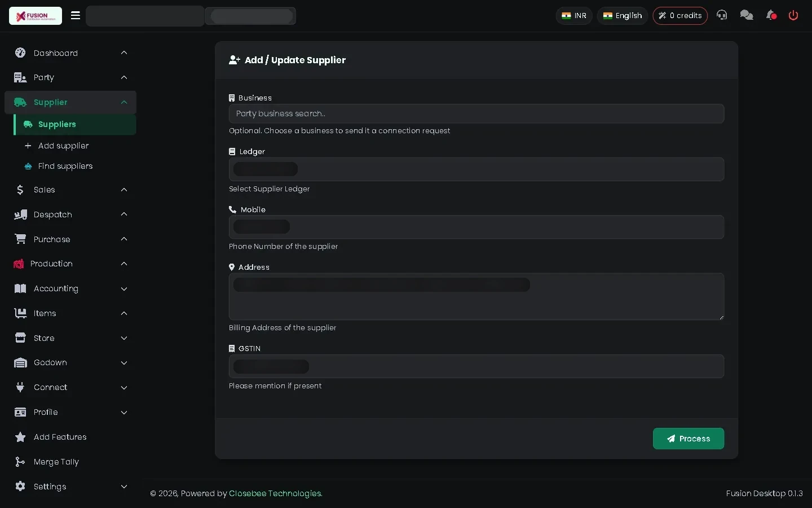Click the Party business search field

coord(476,113)
